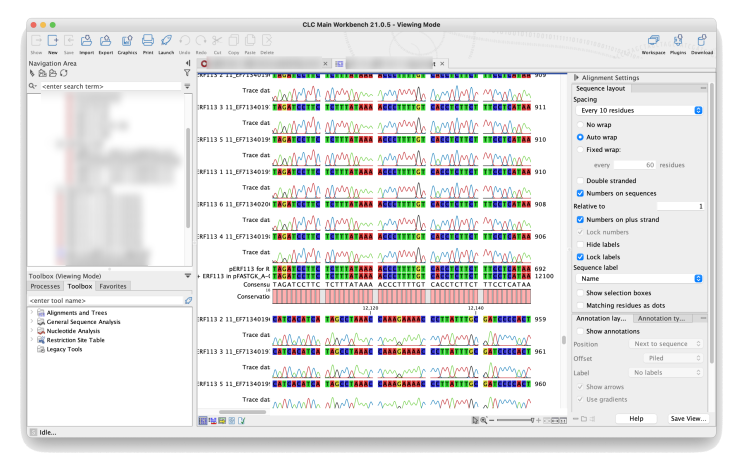743x473 pixels.
Task: Enable Show selection boxes checkbox
Action: click(580, 293)
